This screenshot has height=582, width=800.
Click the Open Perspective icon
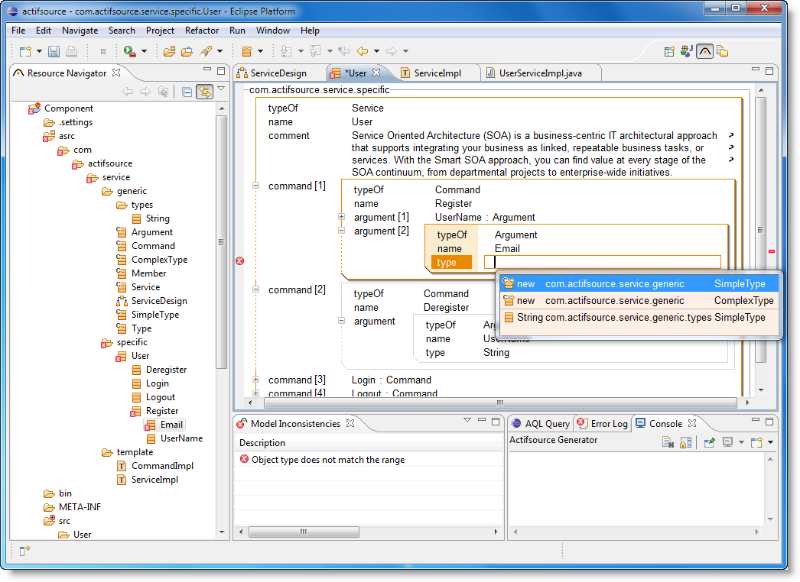(x=670, y=51)
